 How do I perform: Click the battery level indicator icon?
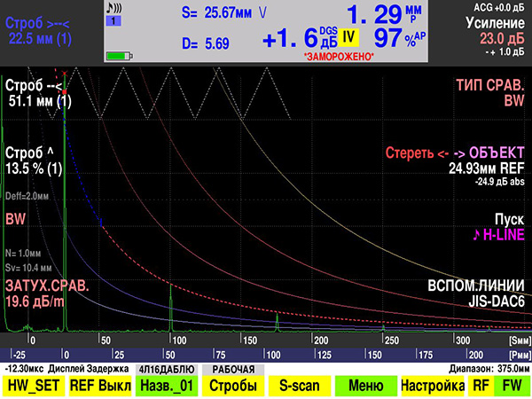[120, 56]
